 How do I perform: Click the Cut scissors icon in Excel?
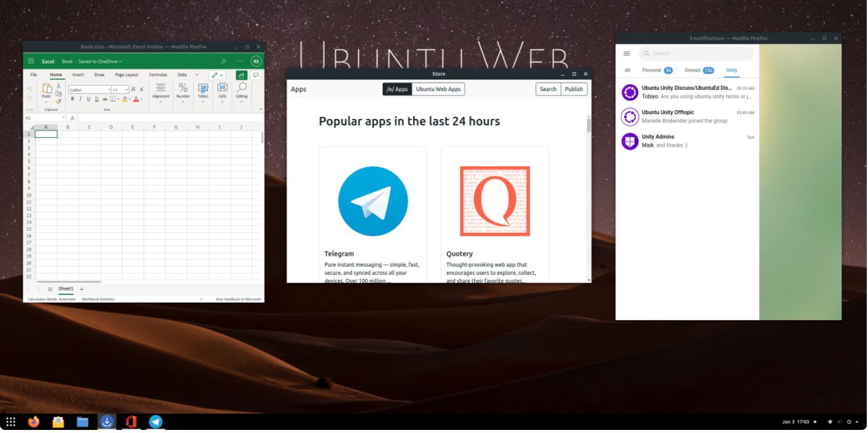tap(58, 86)
